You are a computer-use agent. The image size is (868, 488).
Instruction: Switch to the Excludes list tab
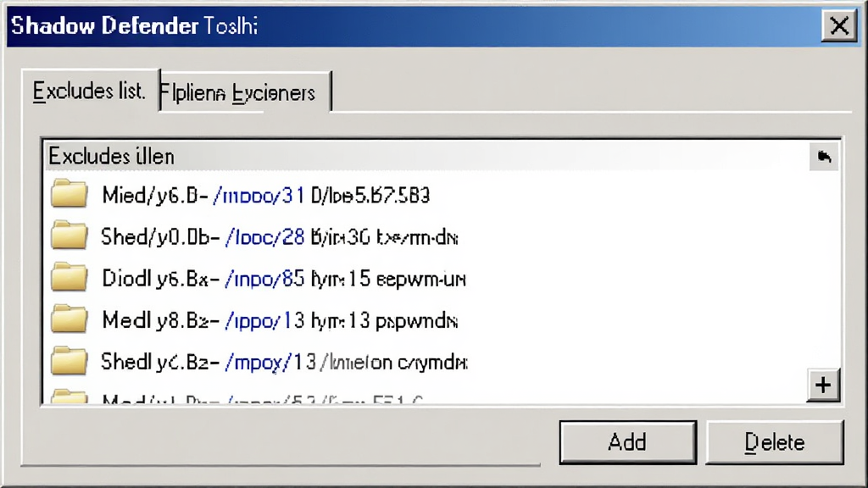point(90,91)
